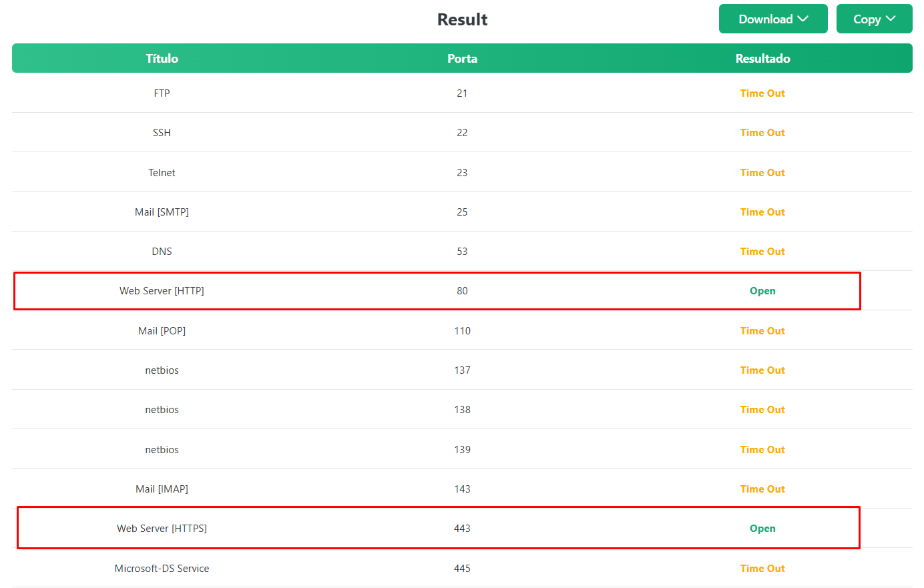Image resolution: width=924 pixels, height=588 pixels.
Task: Select the Mail [POP] title cell
Action: pyautogui.click(x=162, y=331)
